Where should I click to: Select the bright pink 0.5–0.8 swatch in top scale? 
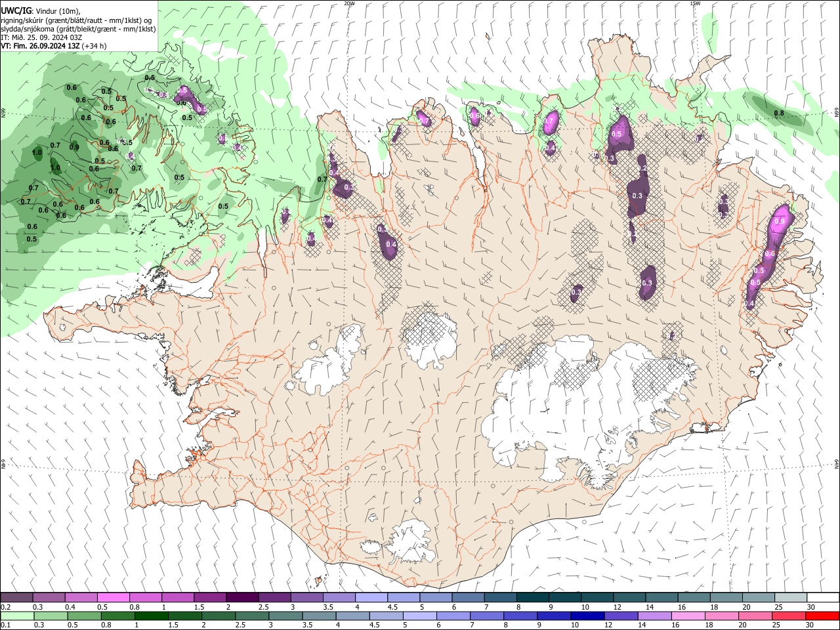(114, 597)
